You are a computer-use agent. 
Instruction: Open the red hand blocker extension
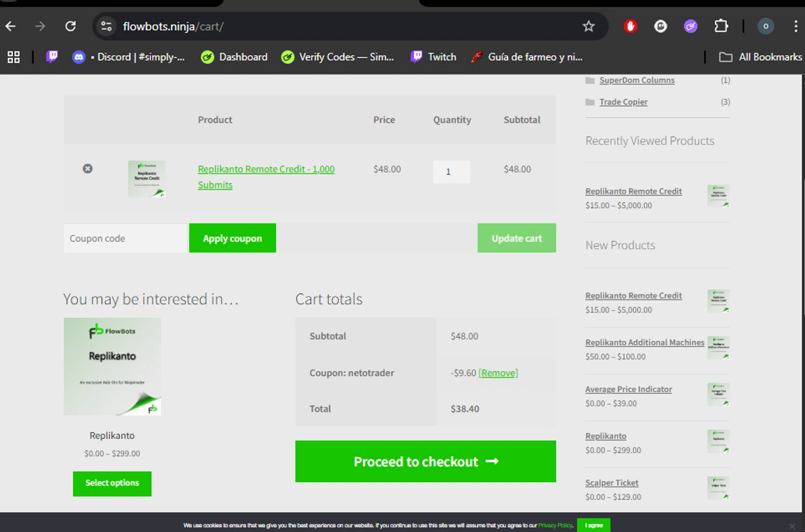pos(631,26)
